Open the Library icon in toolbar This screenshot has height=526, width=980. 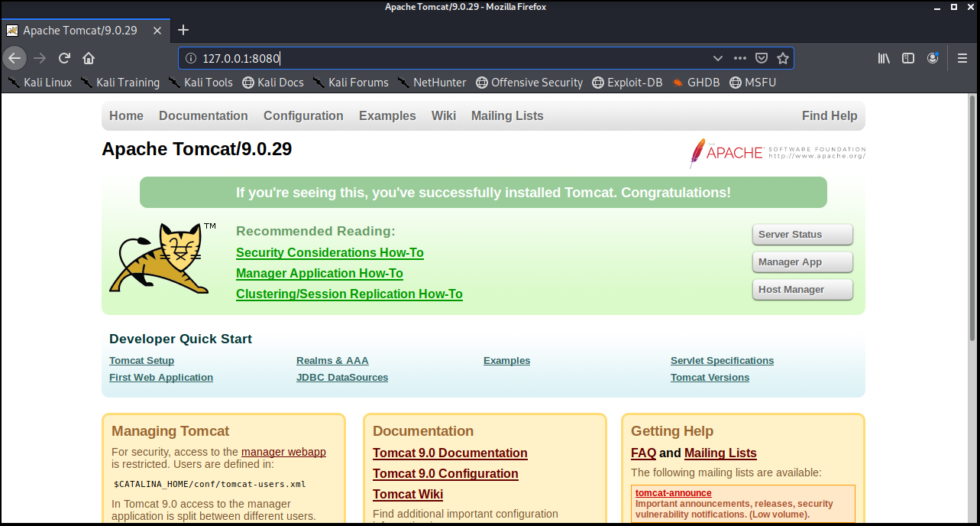point(884,58)
